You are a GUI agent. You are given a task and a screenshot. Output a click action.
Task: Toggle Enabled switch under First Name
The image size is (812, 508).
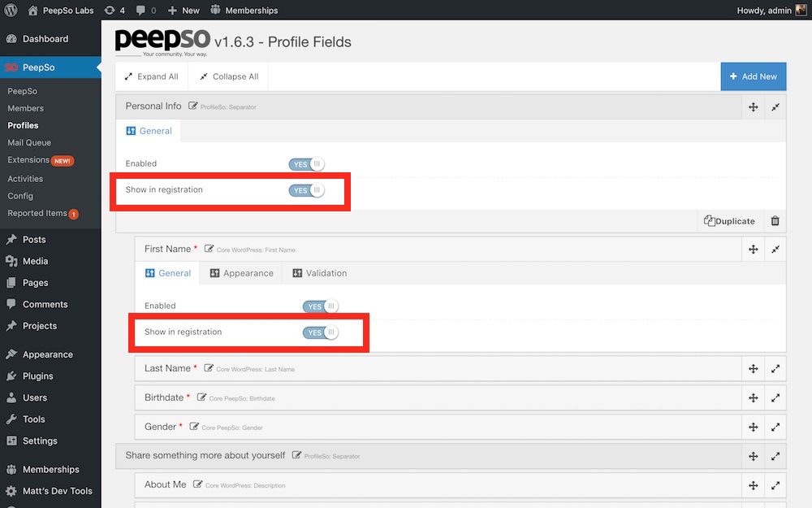tap(321, 306)
